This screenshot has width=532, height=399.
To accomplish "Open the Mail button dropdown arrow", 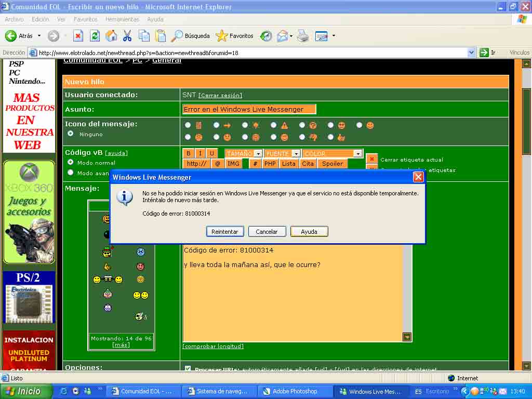I will coord(291,36).
